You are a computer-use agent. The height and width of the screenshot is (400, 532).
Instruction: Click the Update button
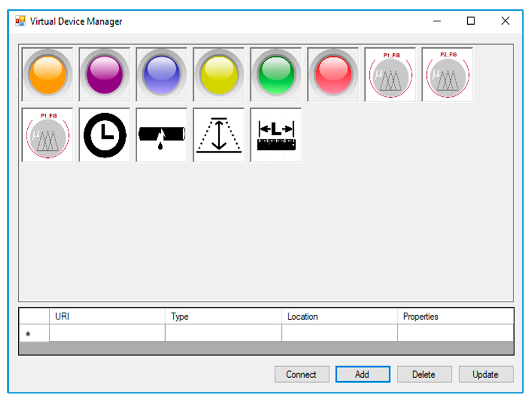click(x=486, y=374)
